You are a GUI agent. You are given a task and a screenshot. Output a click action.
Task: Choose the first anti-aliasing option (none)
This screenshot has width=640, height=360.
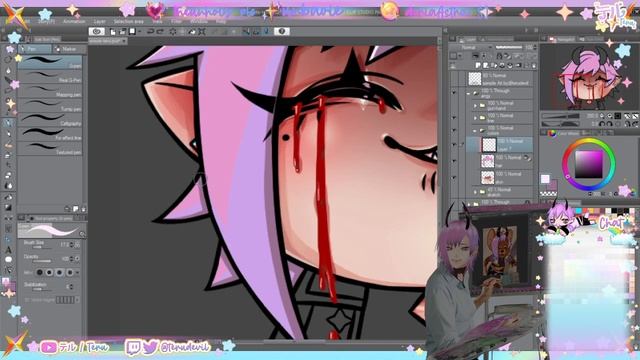(40, 272)
